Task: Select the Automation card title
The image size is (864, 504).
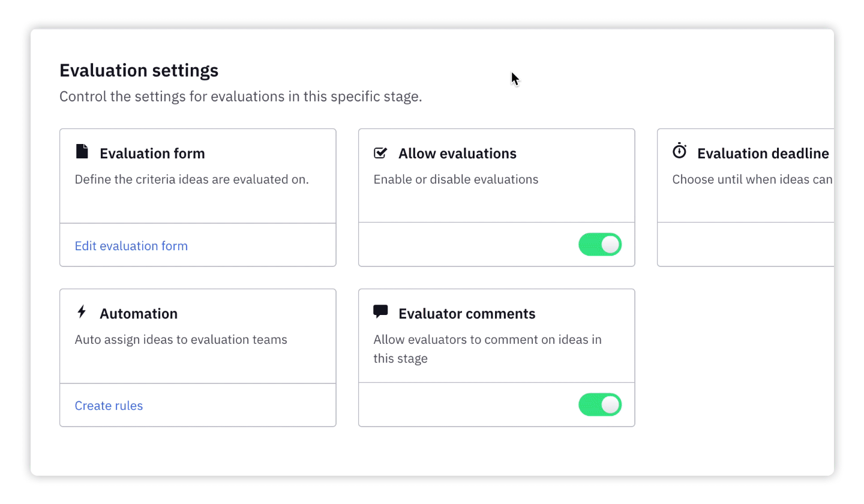Action: click(x=139, y=314)
